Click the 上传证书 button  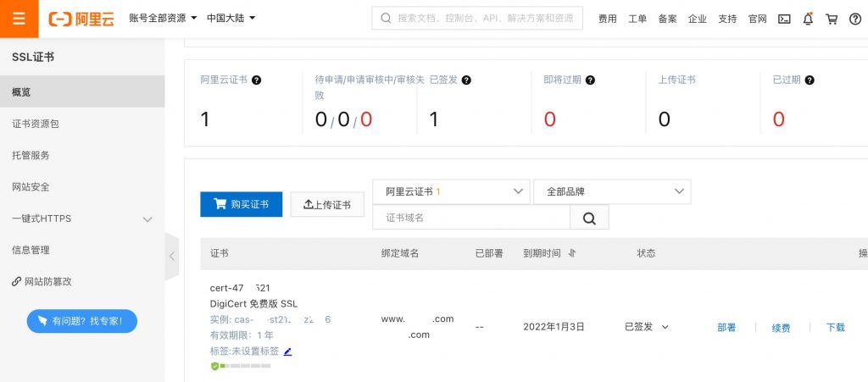[327, 204]
